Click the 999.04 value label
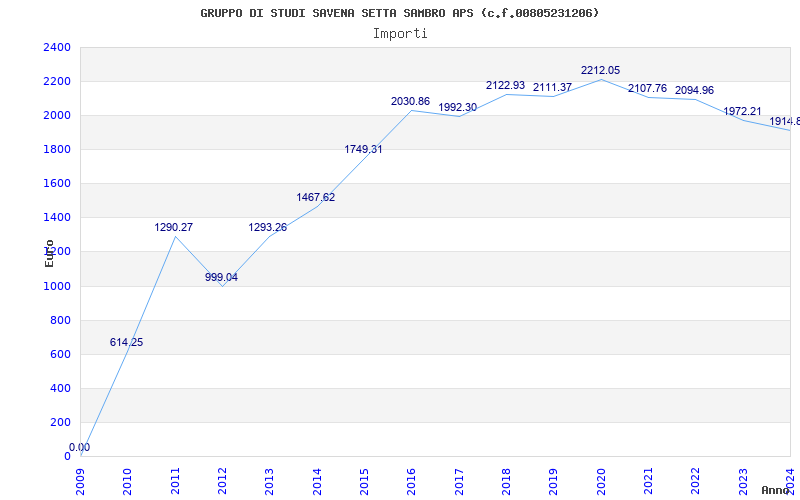800x500 pixels. pos(221,278)
